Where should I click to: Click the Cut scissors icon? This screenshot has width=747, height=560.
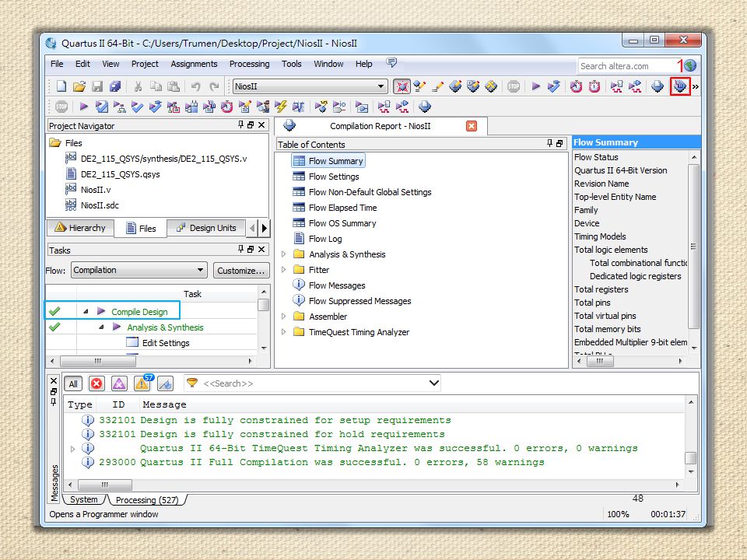click(x=138, y=86)
